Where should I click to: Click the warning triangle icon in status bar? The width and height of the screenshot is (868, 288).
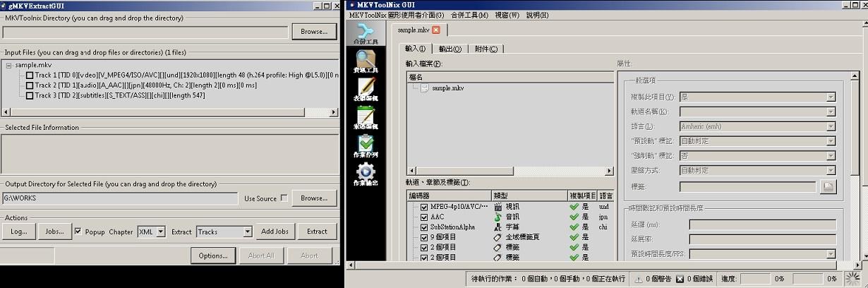pos(638,279)
